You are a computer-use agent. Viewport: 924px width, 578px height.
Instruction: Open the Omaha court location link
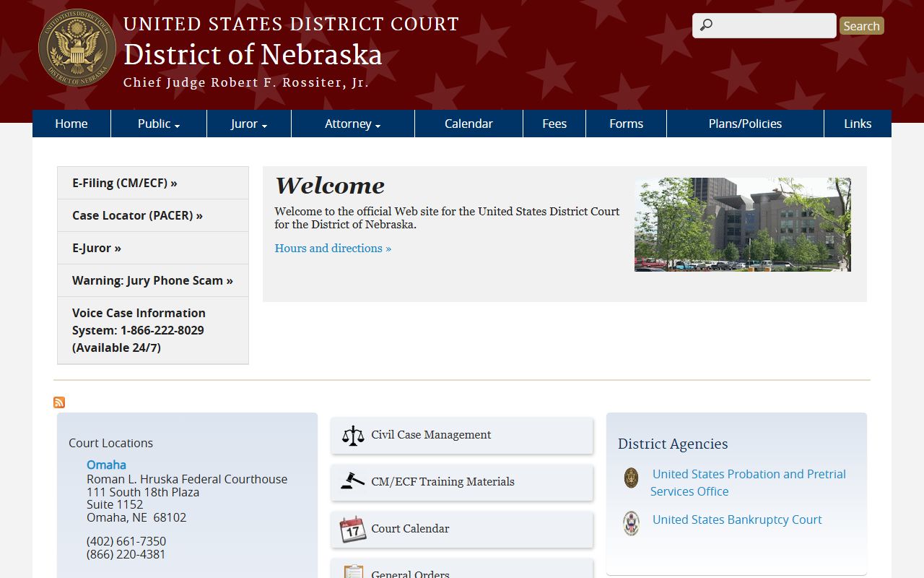tap(106, 465)
